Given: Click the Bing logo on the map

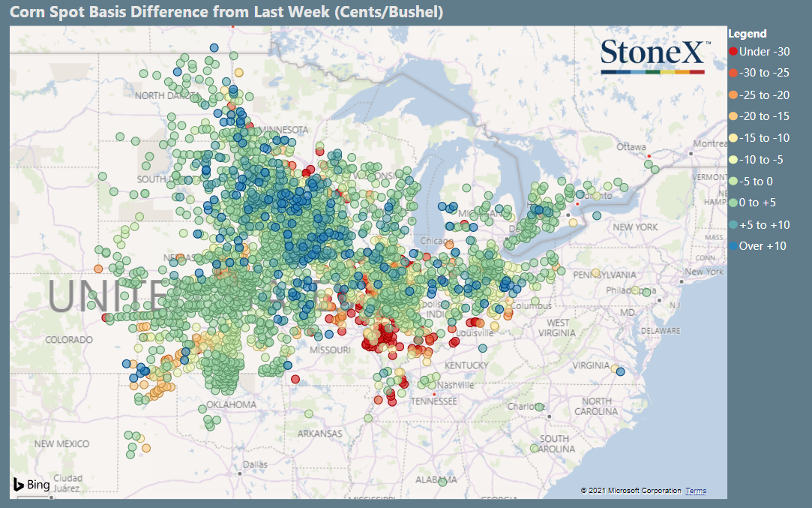Looking at the screenshot, I should (31, 484).
